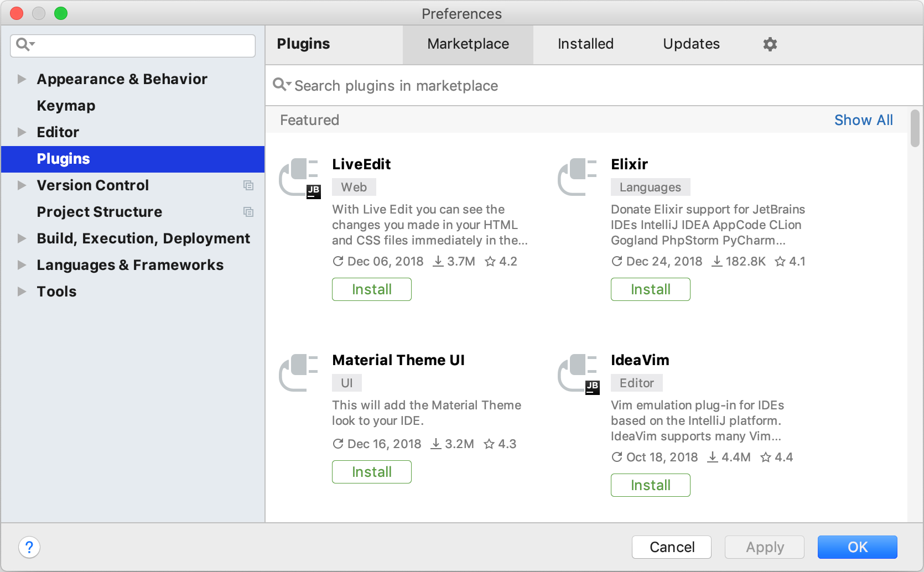Select Plugins in the settings tree
Screen dimensions: 924x572
click(133, 159)
